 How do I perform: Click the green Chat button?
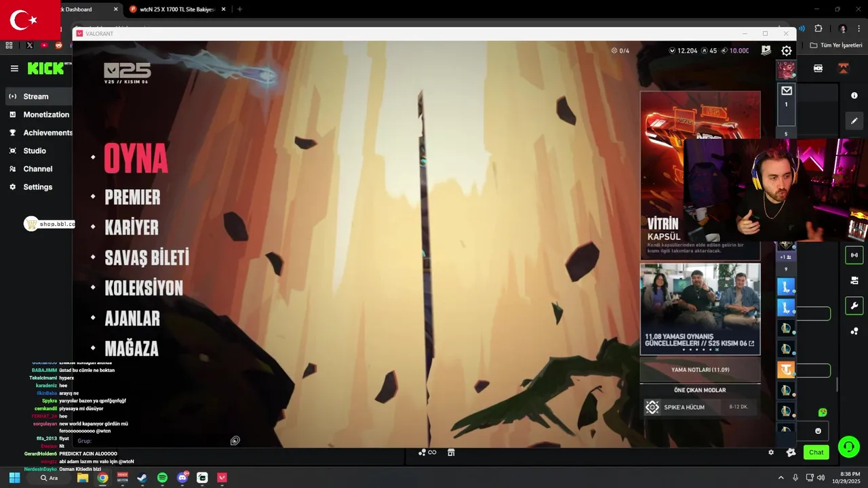tap(816, 452)
